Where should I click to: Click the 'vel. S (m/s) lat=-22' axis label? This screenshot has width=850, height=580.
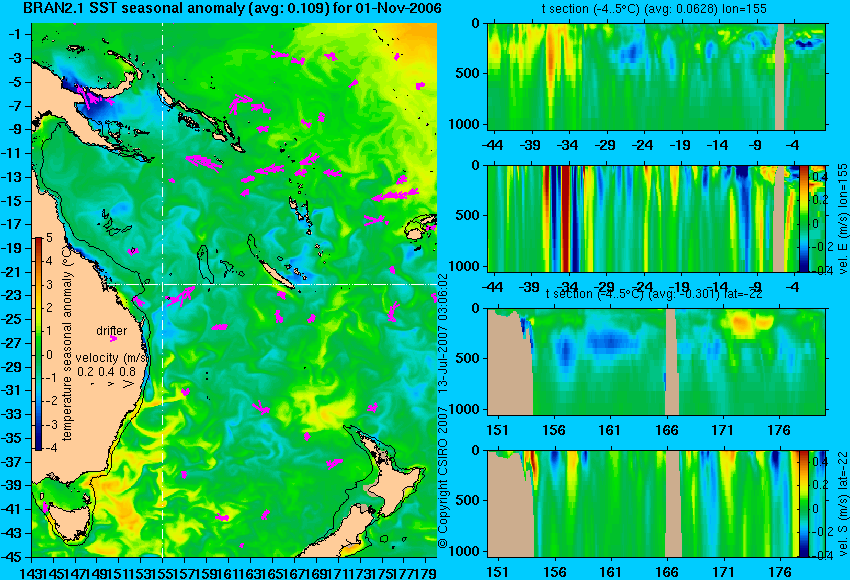[x=842, y=504]
